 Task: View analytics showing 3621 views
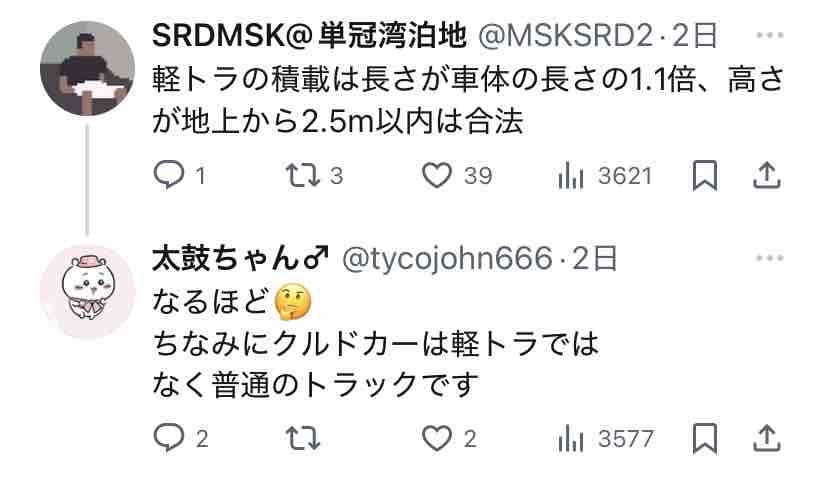tap(605, 175)
